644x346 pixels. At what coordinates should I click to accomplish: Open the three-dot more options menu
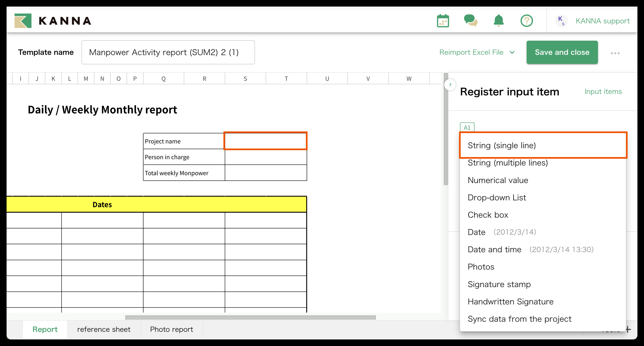pos(615,53)
